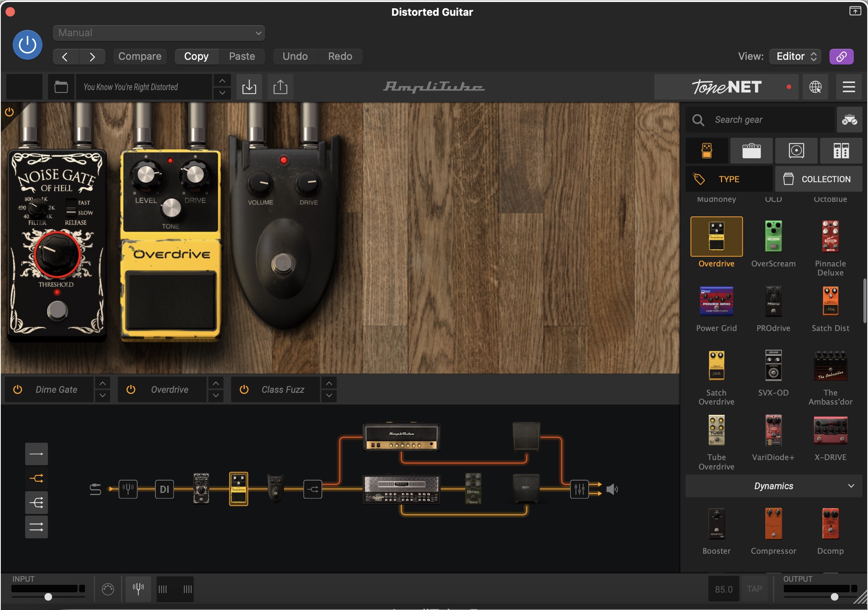Click the Class Fuzz slot up chevron
Screen dimensions: 868x610
pyautogui.click(x=329, y=383)
